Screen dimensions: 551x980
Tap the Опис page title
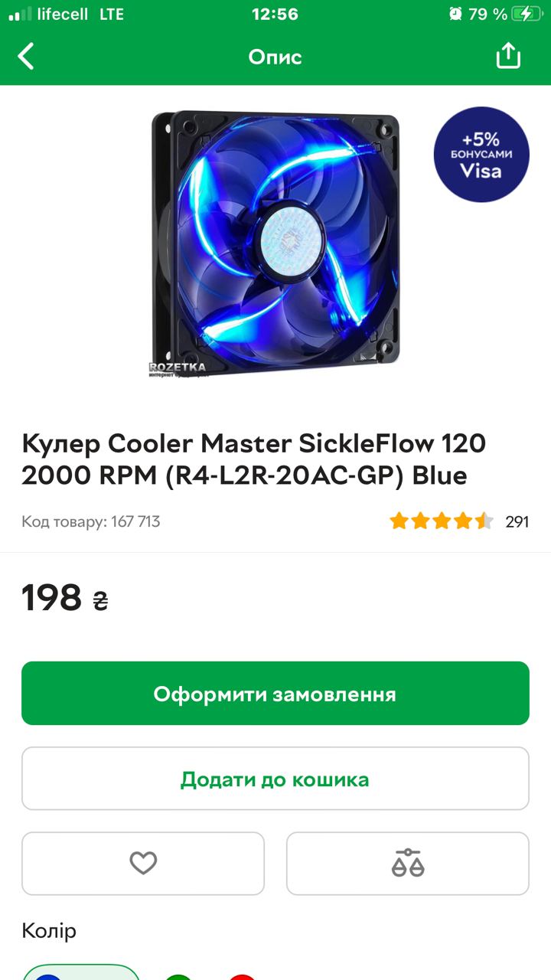[x=275, y=57]
